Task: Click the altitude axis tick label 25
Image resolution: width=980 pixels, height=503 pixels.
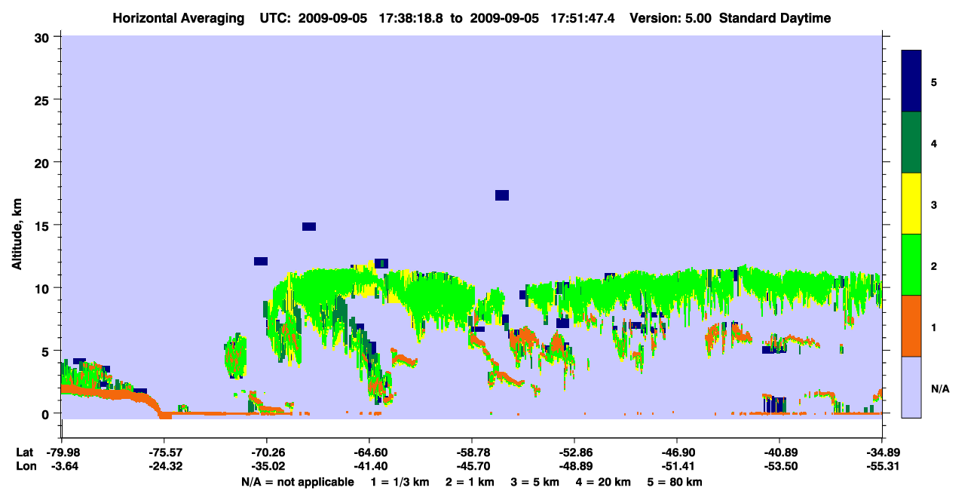Action: click(44, 100)
